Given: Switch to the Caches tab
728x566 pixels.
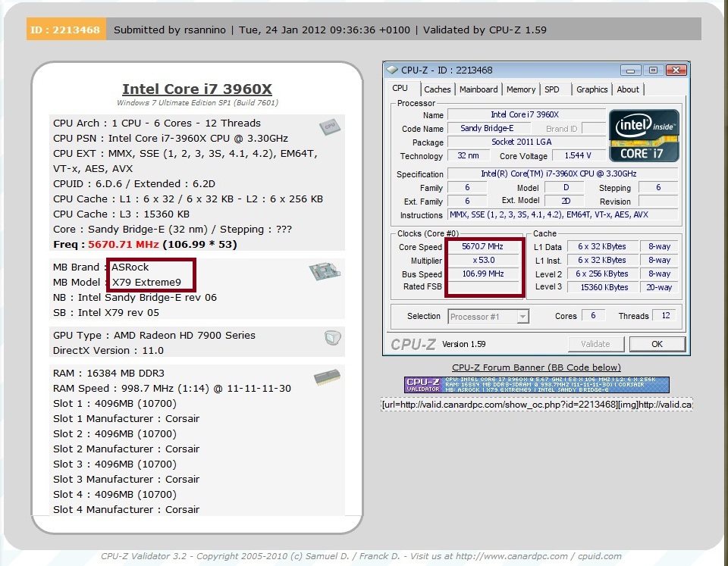Looking at the screenshot, I should (438, 89).
